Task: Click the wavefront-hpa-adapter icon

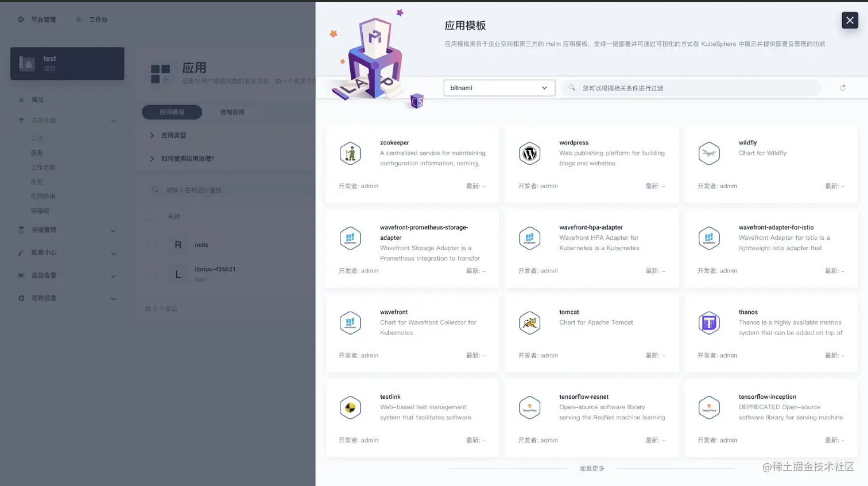Action: 529,238
